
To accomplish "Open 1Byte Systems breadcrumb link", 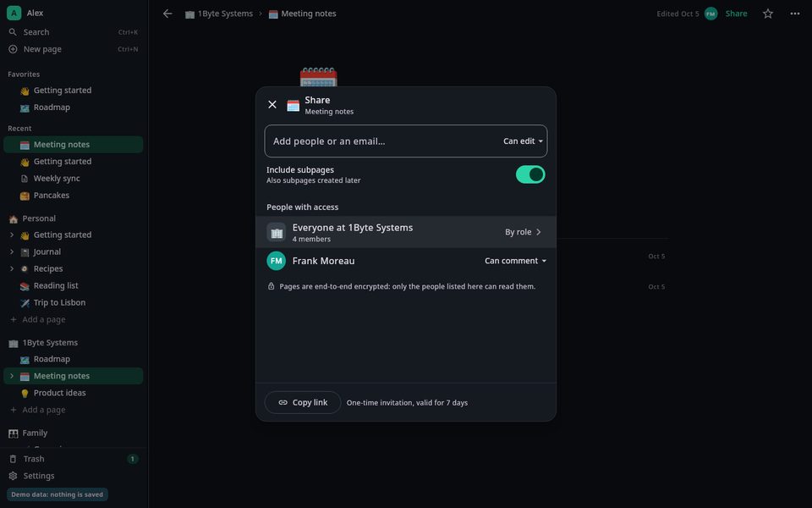I will (x=219, y=14).
